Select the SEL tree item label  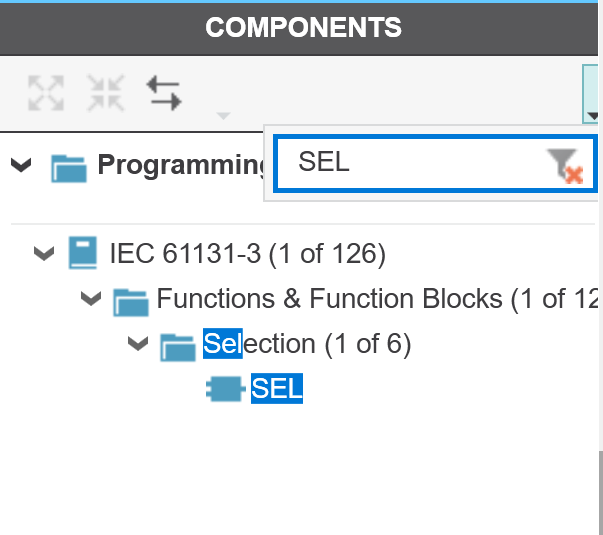[x=277, y=389]
